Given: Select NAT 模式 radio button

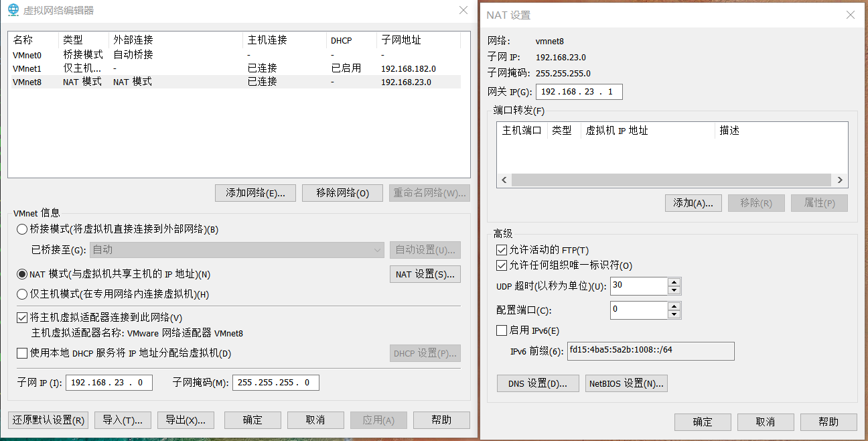Looking at the screenshot, I should 22,274.
